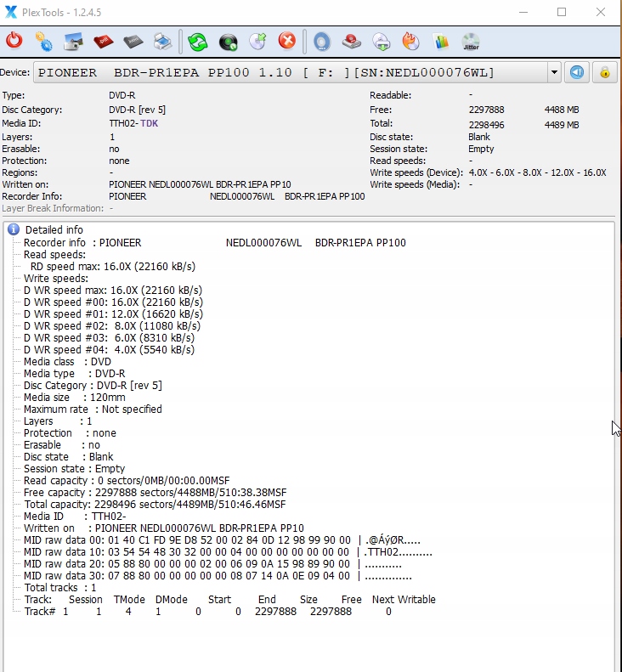This screenshot has width=622, height=672.
Task: Click the red X cancel icon
Action: [287, 41]
